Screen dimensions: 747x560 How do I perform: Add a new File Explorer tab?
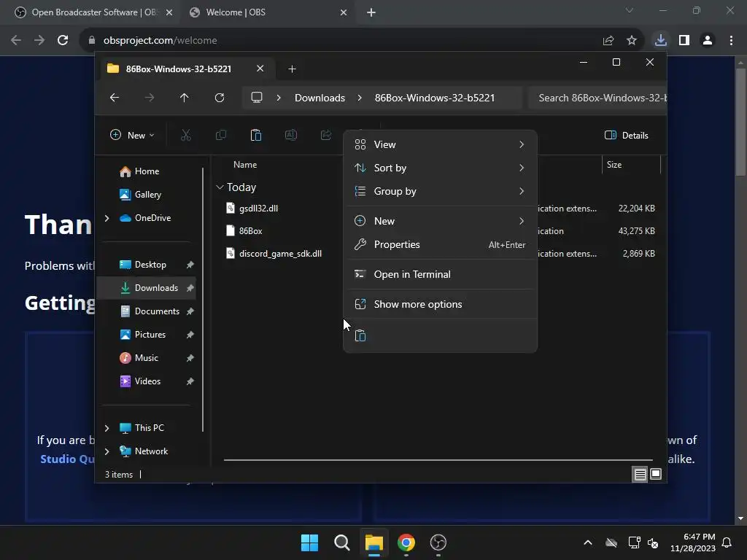(x=292, y=69)
